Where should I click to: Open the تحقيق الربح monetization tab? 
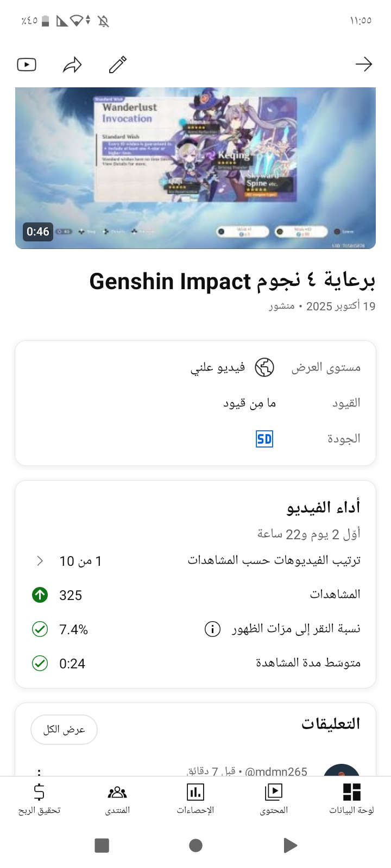(39, 799)
